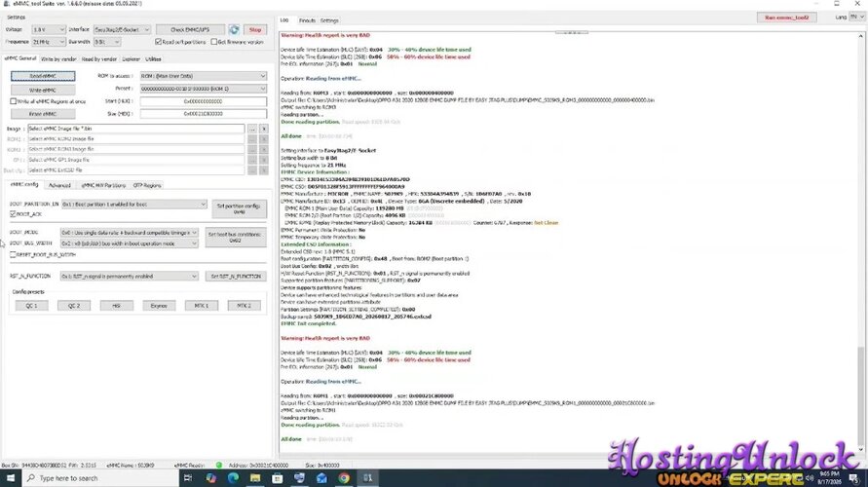
Task: Open the Frequence dropdown
Action: point(48,42)
